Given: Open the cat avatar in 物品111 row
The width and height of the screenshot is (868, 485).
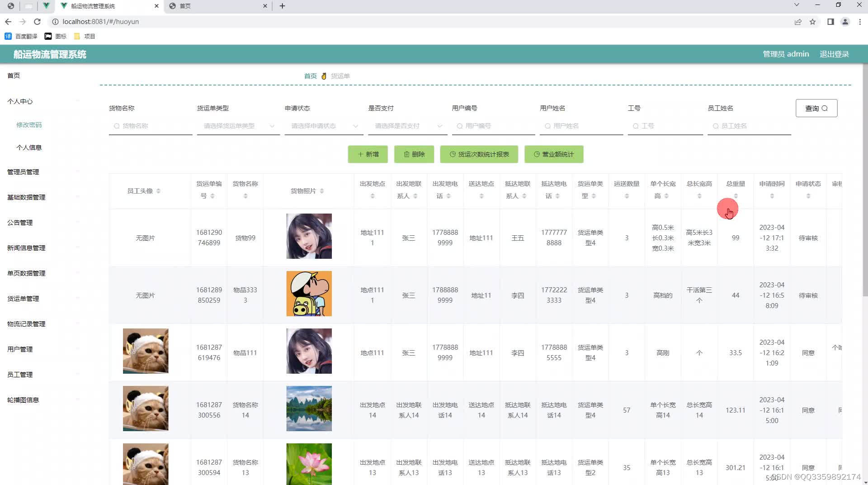Looking at the screenshot, I should (x=146, y=351).
